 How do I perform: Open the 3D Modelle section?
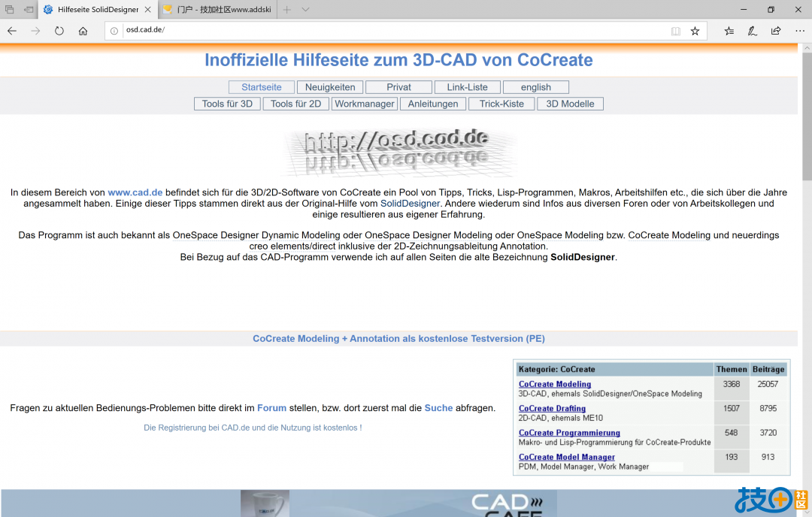click(570, 104)
